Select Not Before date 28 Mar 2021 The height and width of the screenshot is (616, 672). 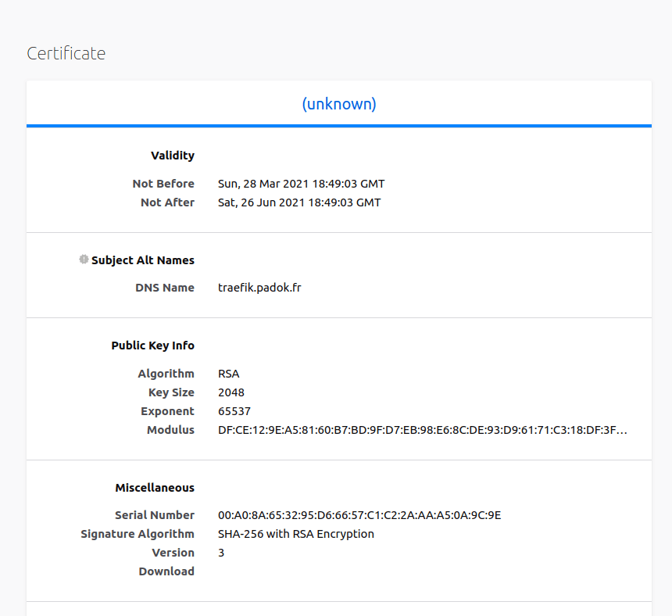tap(302, 184)
